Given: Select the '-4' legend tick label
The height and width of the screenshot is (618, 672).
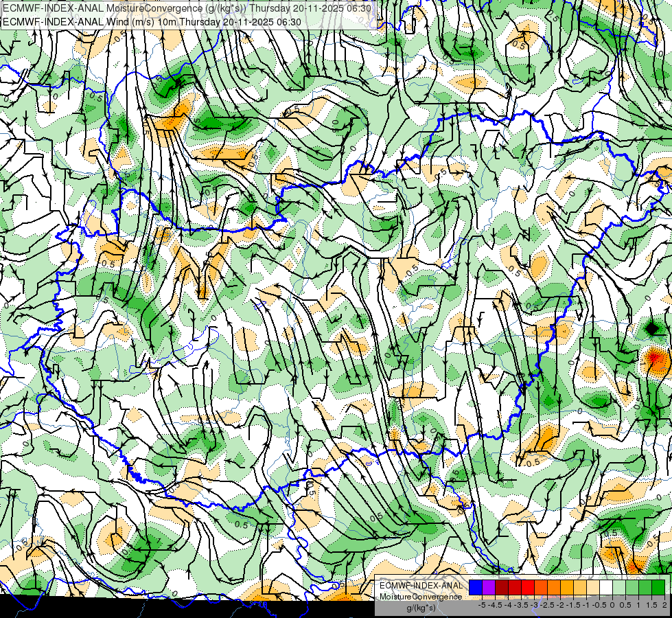Looking at the screenshot, I should pyautogui.click(x=509, y=605).
